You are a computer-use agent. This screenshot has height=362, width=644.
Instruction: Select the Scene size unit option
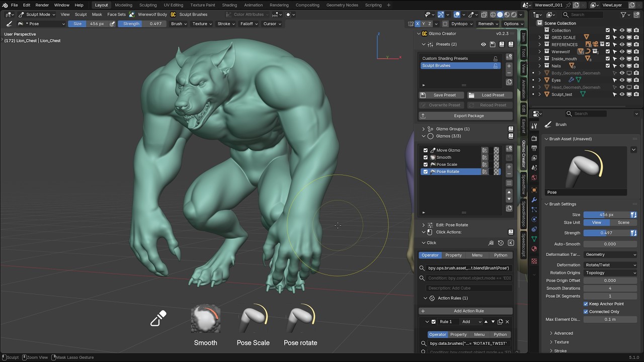[x=623, y=222]
